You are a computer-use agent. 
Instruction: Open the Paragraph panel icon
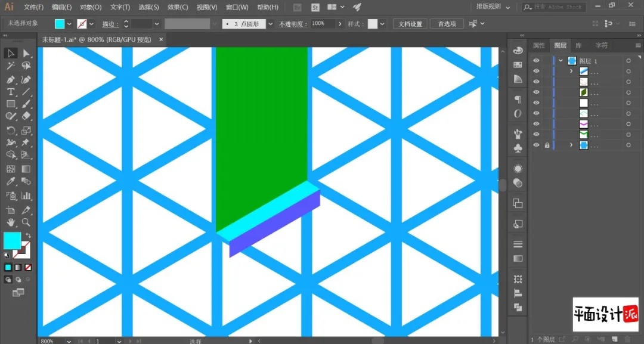click(518, 100)
